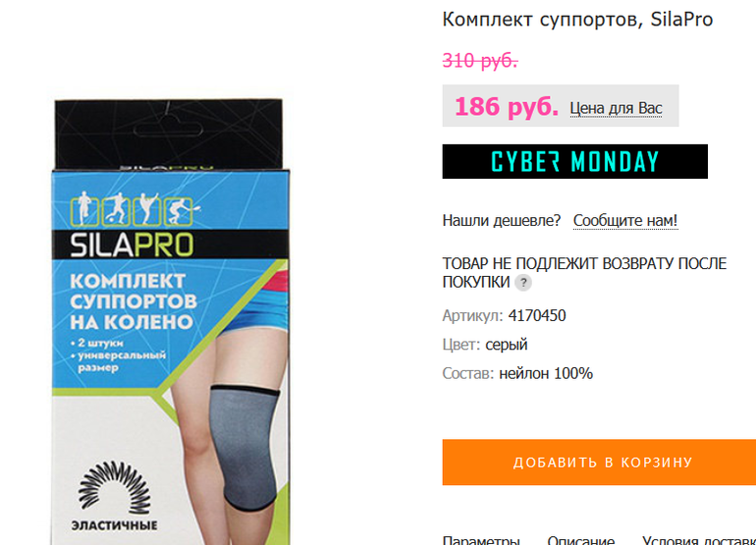Image resolution: width=756 pixels, height=545 pixels.
Task: Open the Cyber Monday banner
Action: (x=574, y=161)
